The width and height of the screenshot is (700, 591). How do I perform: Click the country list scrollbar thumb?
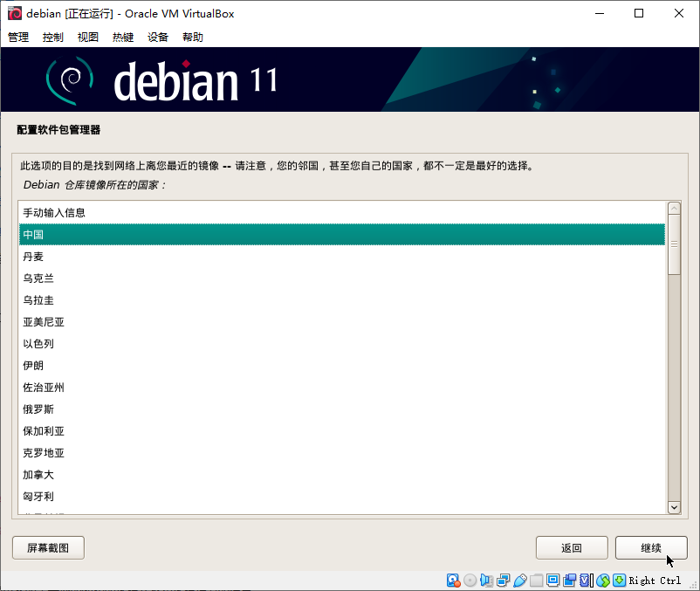tap(674, 244)
